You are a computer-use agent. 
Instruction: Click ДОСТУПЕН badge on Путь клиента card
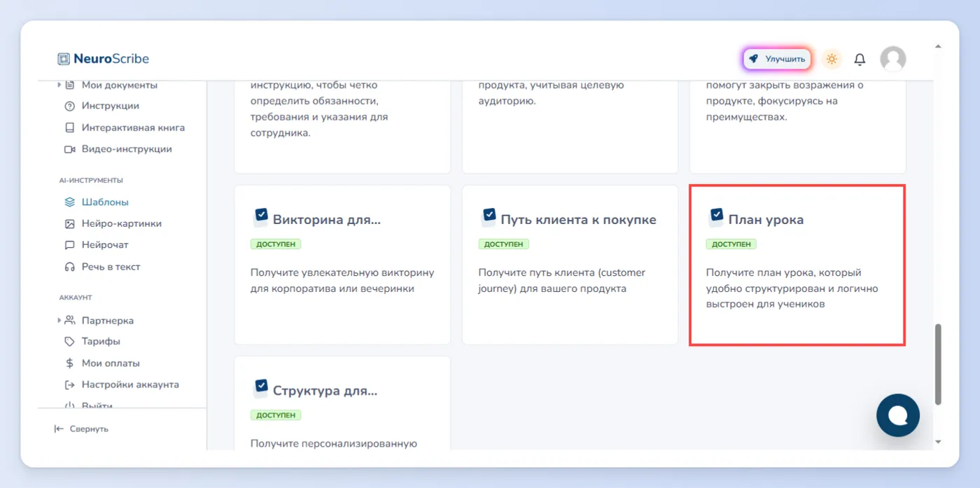point(504,244)
